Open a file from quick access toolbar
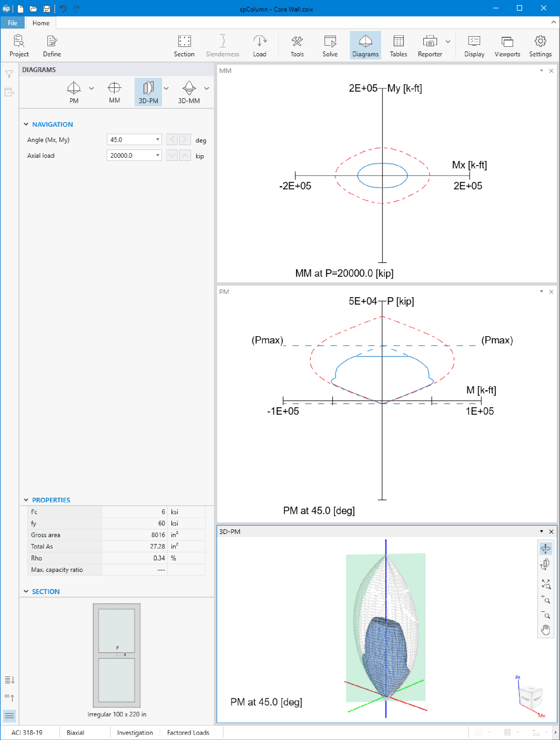This screenshot has height=740, width=560. (x=33, y=9)
